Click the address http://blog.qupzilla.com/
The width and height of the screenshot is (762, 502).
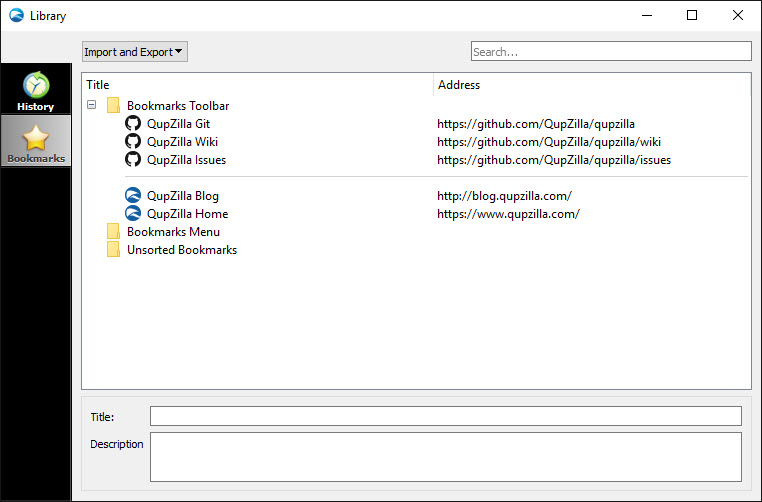[x=504, y=196]
